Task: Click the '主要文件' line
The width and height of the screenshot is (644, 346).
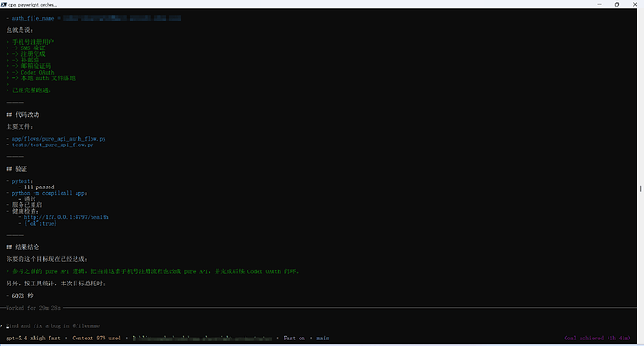Action: click(20, 127)
